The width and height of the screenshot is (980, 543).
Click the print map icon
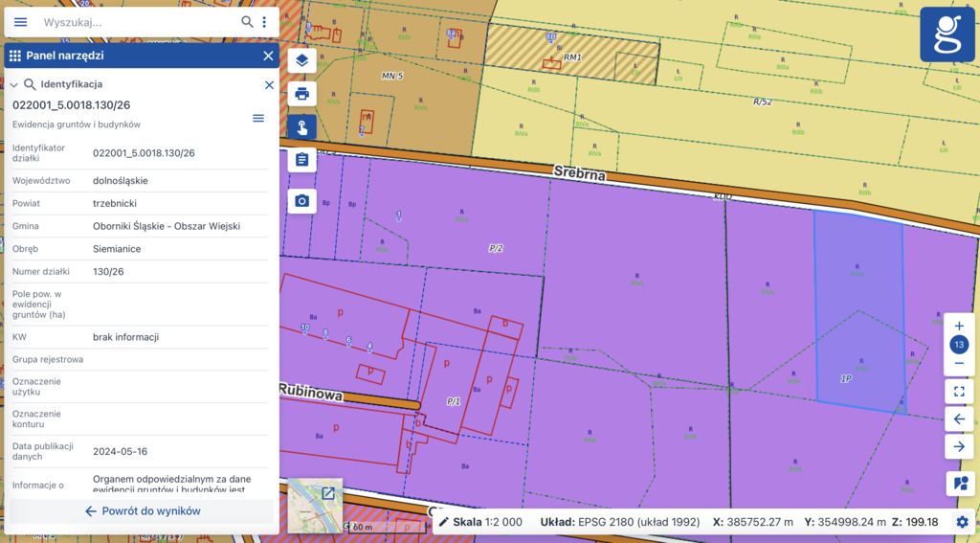[x=302, y=94]
